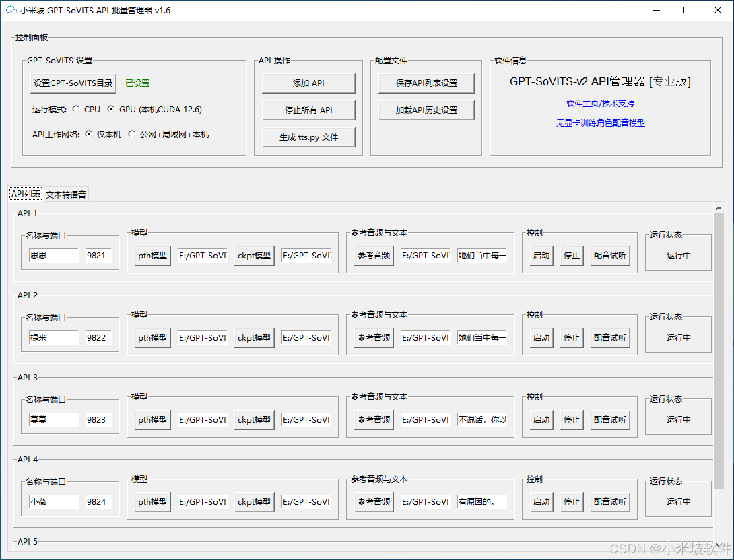Click 配音试听 button for API 1
The image size is (734, 560).
point(610,256)
